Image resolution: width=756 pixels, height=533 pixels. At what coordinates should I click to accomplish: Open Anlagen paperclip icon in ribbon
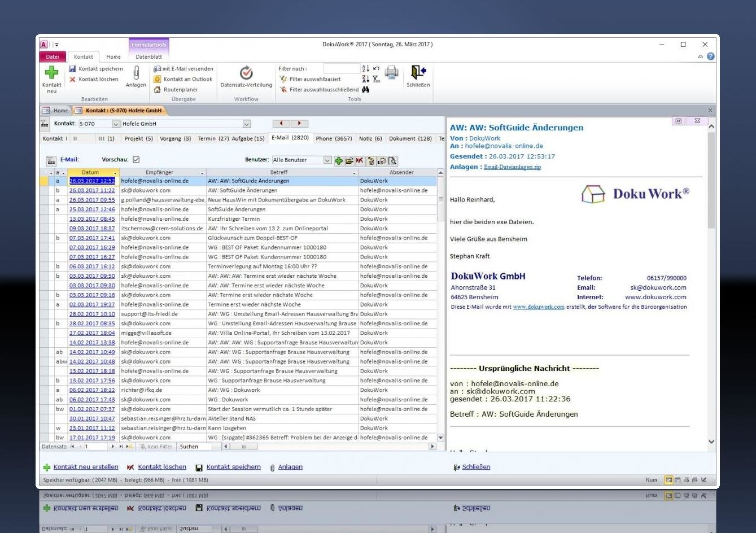(136, 73)
